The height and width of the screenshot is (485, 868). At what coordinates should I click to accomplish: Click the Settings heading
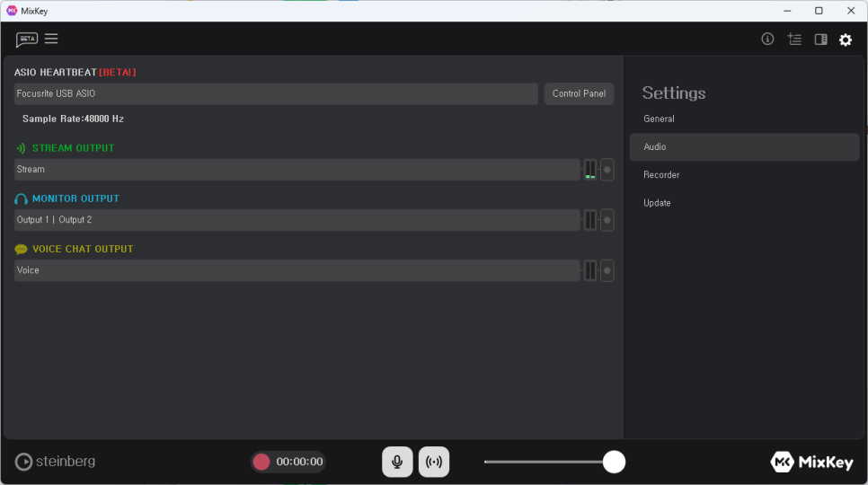point(674,93)
